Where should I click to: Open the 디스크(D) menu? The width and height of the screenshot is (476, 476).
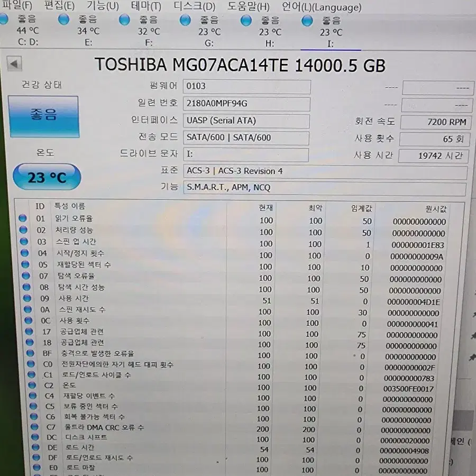[x=194, y=6]
